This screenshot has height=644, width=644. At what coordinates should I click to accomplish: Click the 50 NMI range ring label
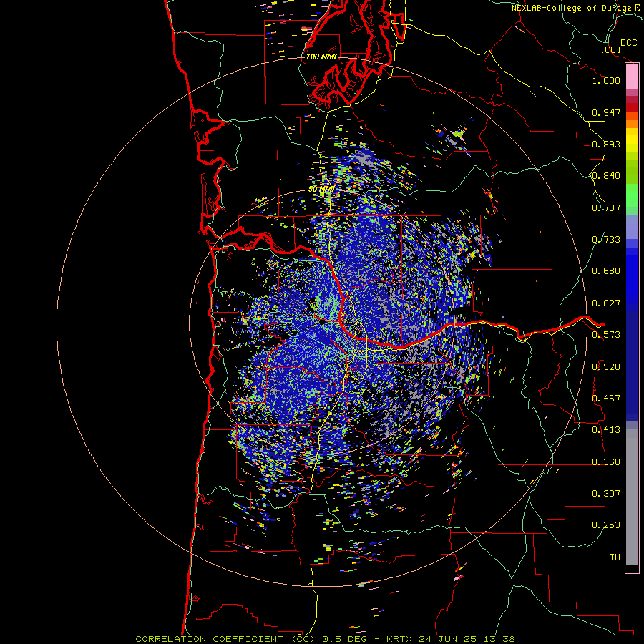[x=321, y=190]
